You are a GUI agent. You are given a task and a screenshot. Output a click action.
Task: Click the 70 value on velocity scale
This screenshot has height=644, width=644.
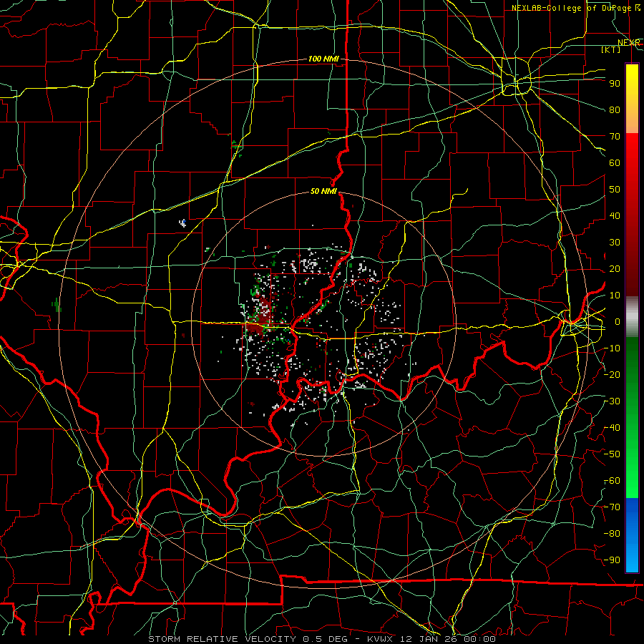pos(615,137)
